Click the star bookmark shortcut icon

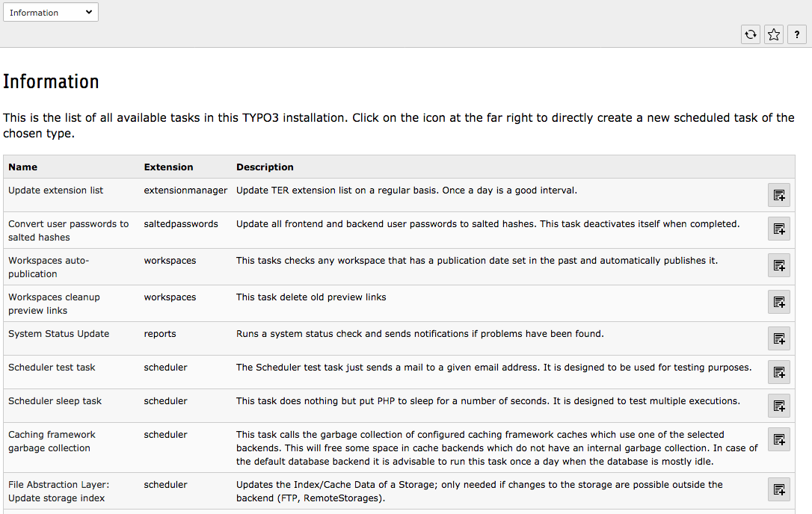tap(774, 34)
